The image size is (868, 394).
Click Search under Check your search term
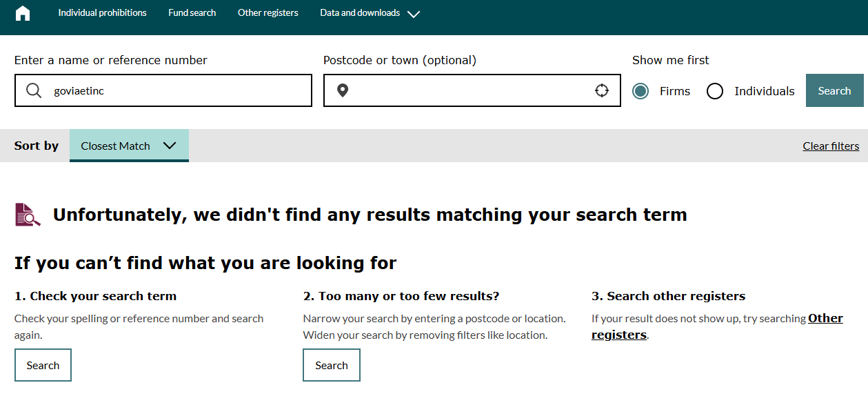tap(43, 365)
